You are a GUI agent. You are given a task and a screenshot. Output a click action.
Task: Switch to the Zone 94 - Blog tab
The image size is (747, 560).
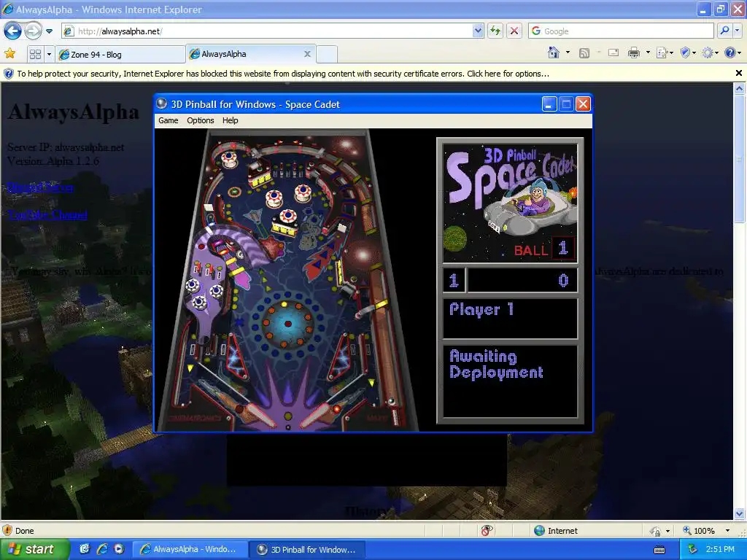(120, 54)
